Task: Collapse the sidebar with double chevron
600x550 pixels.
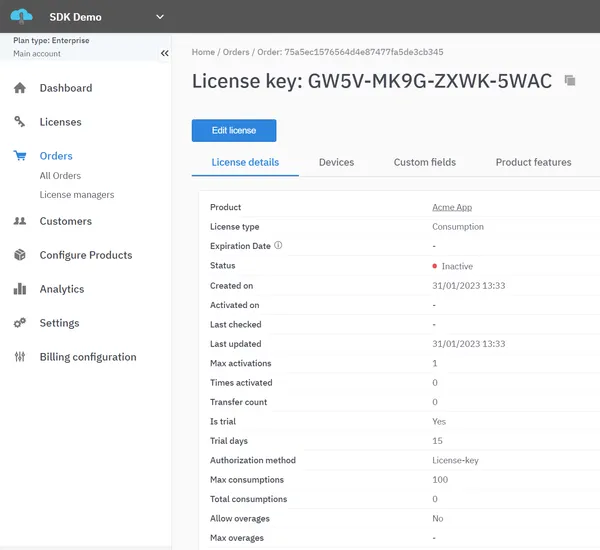Action: tap(165, 53)
